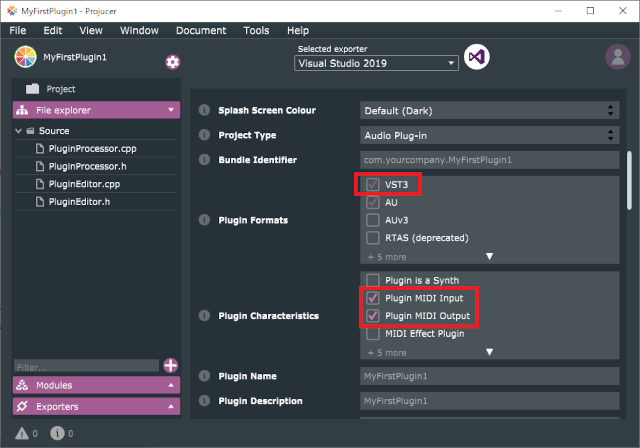Expand the Project Type combo box
Image resolution: width=640 pixels, height=448 pixels.
[x=489, y=135]
